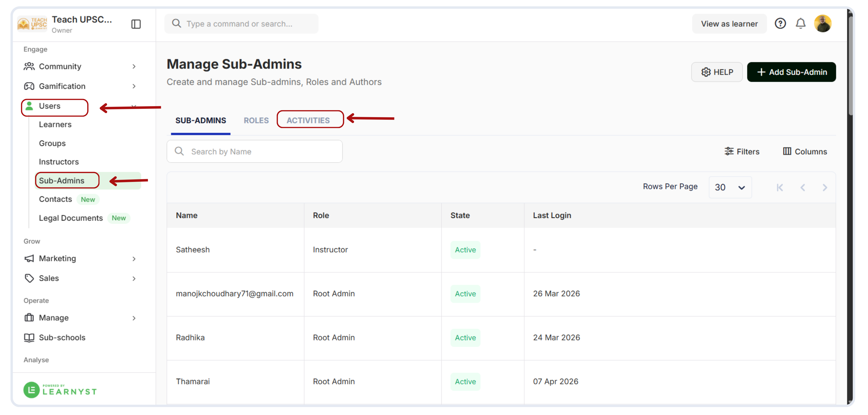Click the Add Sub-Admin button
Image resolution: width=868 pixels, height=415 pixels.
tap(791, 72)
